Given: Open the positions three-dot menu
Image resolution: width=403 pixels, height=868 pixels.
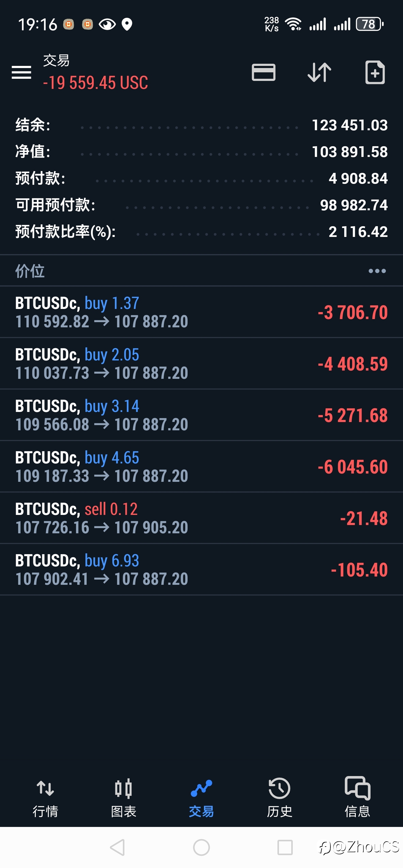Looking at the screenshot, I should 377,271.
